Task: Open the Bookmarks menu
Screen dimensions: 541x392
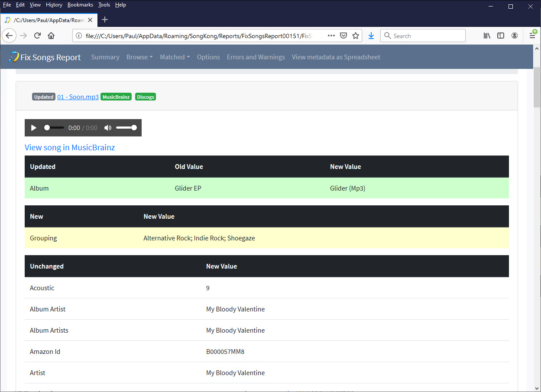Action: tap(80, 5)
